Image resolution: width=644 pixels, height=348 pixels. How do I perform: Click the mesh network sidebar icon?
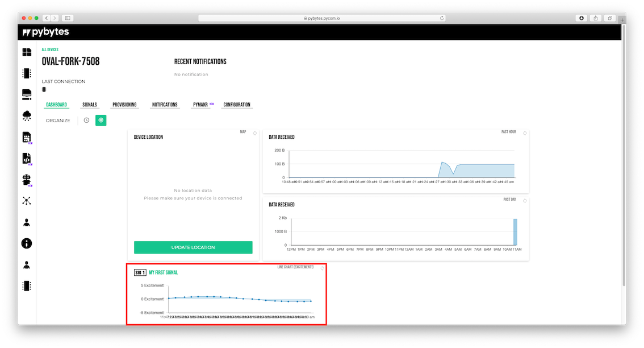pos(27,201)
